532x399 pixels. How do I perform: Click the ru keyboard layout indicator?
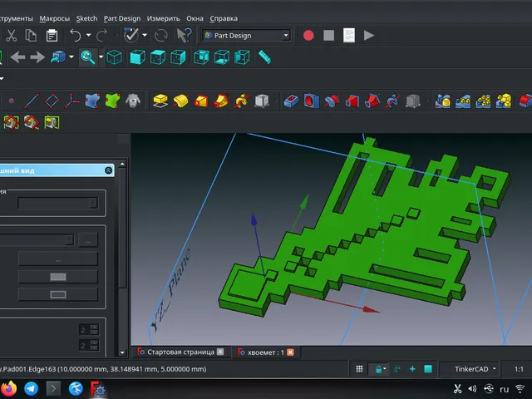point(505,389)
